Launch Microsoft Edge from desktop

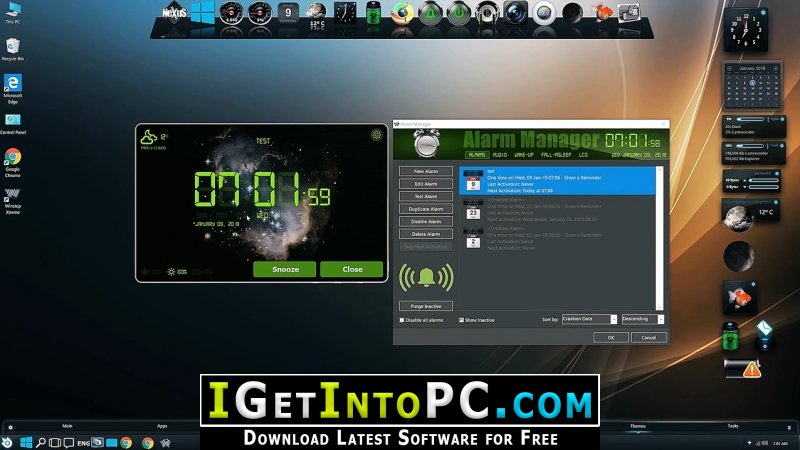(x=13, y=89)
